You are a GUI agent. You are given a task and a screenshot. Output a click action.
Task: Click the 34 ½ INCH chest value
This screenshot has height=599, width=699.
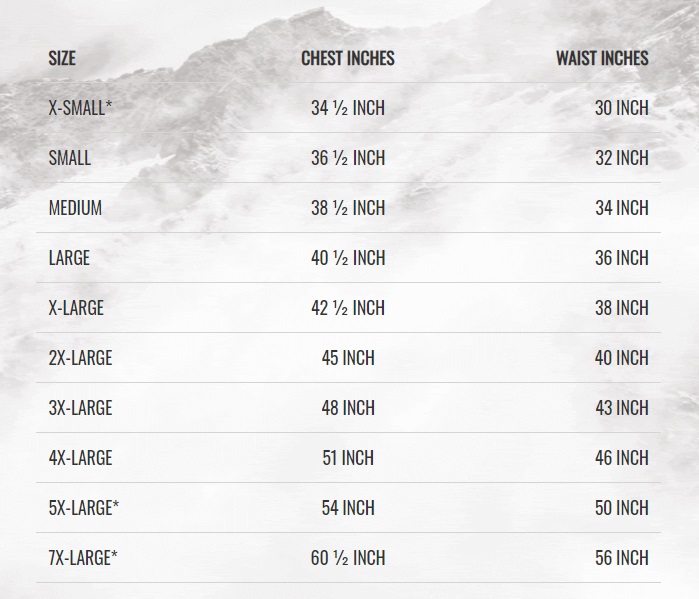tap(348, 108)
